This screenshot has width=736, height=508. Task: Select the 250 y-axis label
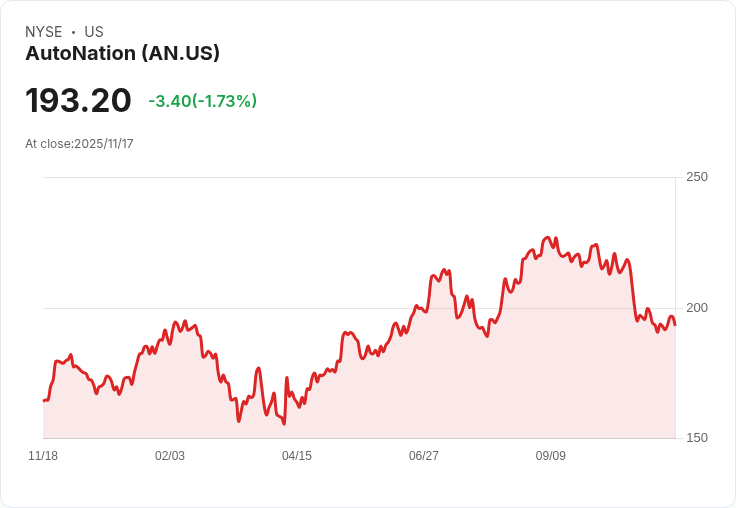click(696, 177)
